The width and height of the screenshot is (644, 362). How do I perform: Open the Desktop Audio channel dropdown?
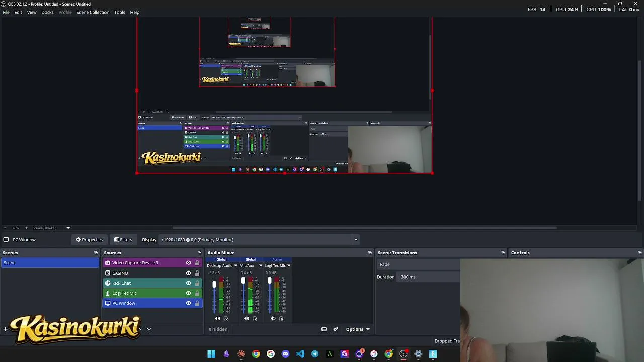[x=235, y=266]
